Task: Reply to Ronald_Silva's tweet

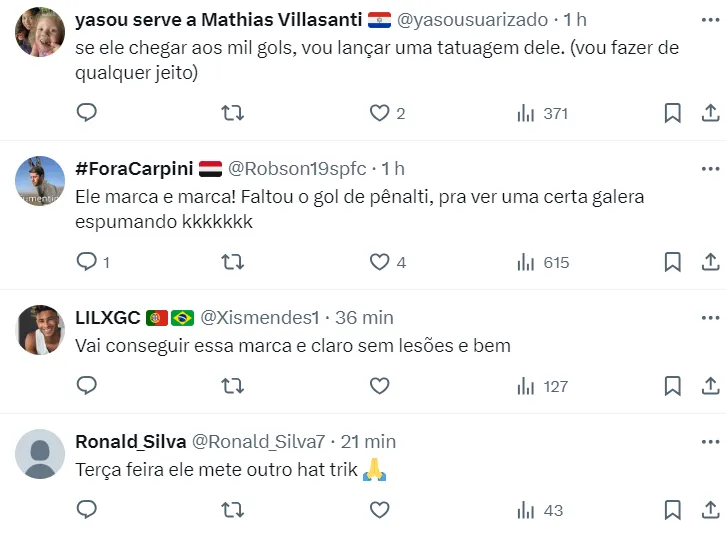Action: pos(87,510)
